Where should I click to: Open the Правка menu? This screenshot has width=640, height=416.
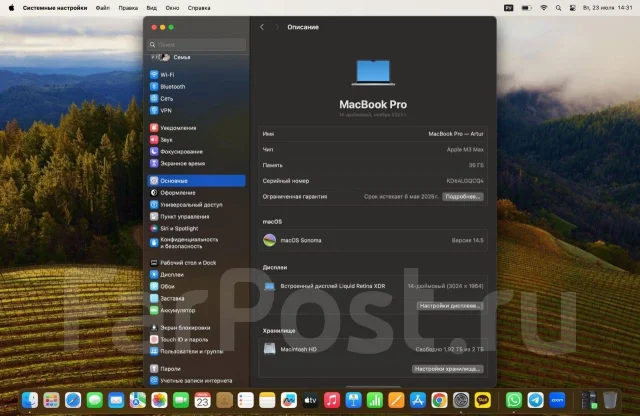coord(128,8)
